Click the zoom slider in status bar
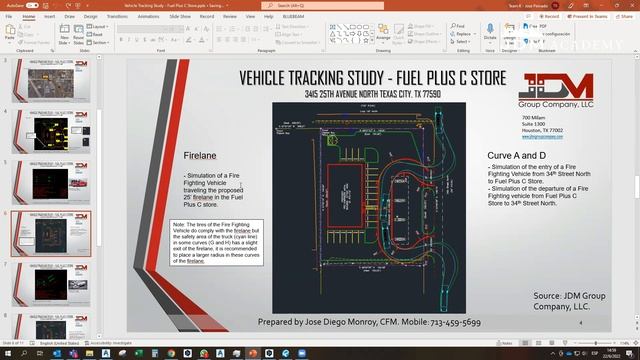Screen dimensions: 640x360 click(596, 343)
